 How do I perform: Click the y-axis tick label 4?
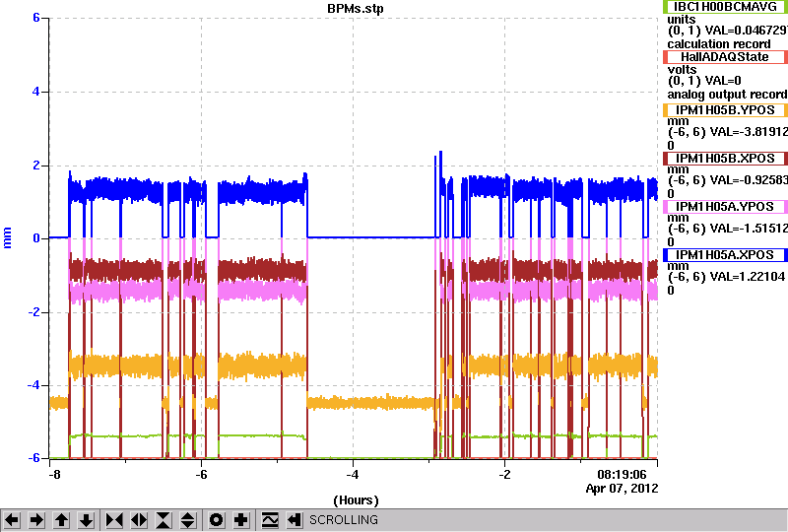tap(36, 92)
